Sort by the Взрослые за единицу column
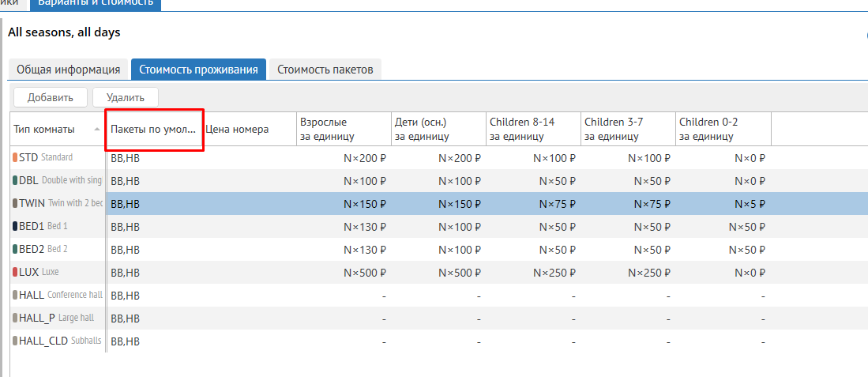Image resolution: width=868 pixels, height=377 pixels. click(343, 129)
